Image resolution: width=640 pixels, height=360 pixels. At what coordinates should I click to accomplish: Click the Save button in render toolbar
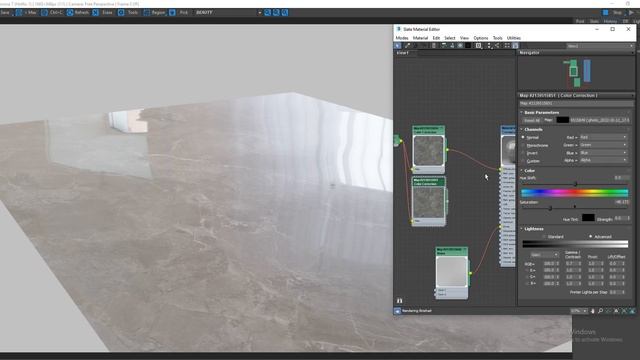point(5,13)
